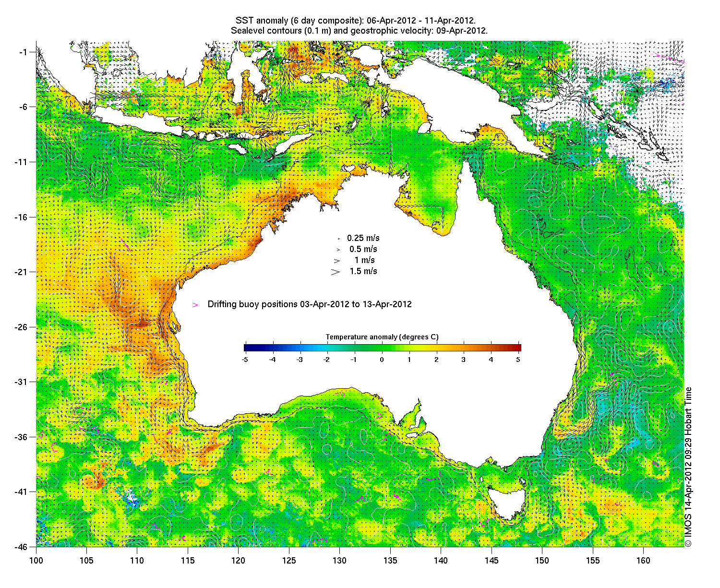Click the longitude axis label 155
The width and height of the screenshot is (720, 588).
point(593,561)
